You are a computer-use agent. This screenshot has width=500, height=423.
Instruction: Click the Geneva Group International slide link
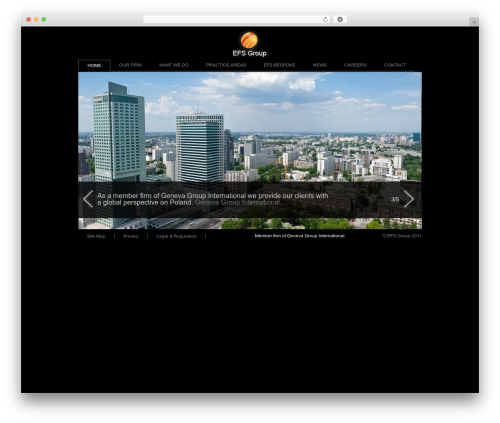(x=240, y=202)
